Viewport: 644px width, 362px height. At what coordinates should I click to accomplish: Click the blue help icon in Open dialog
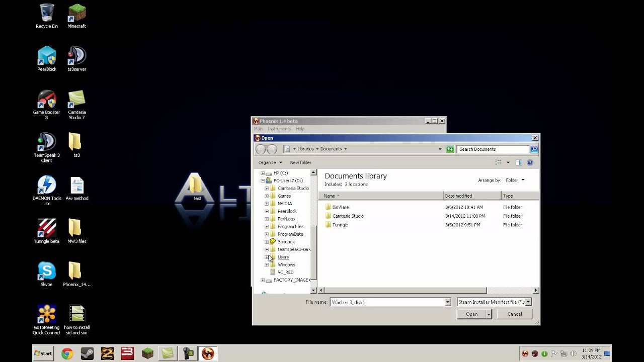click(x=530, y=162)
